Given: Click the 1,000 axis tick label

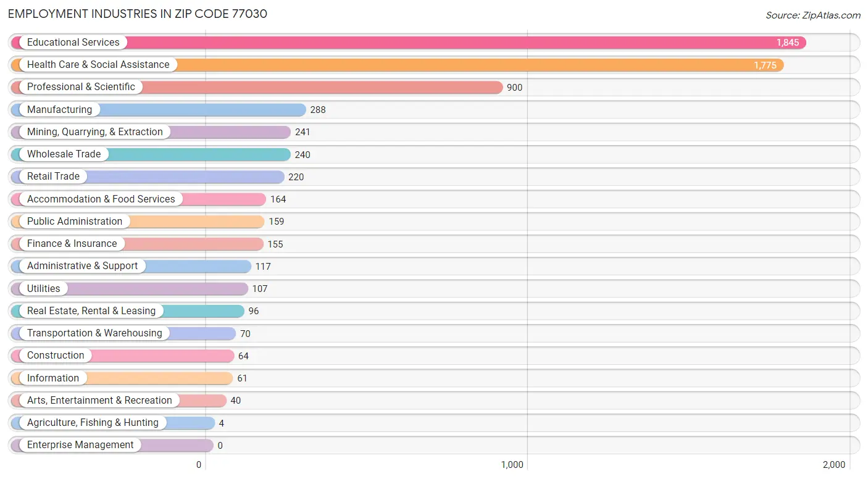Looking at the screenshot, I should coord(512,465).
